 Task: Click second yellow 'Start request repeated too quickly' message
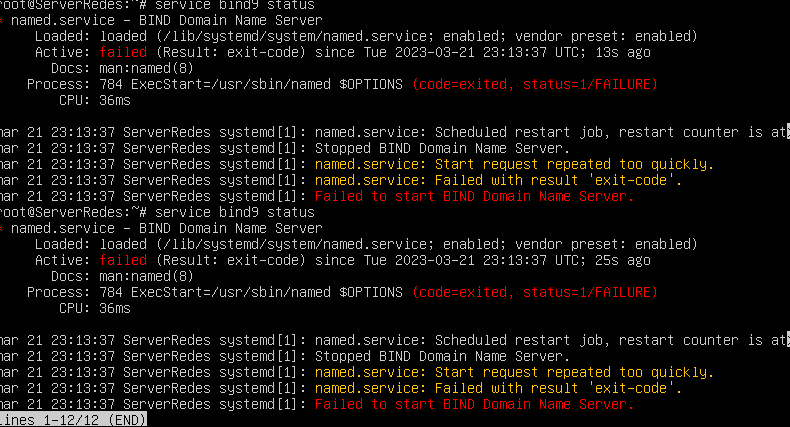coord(514,372)
